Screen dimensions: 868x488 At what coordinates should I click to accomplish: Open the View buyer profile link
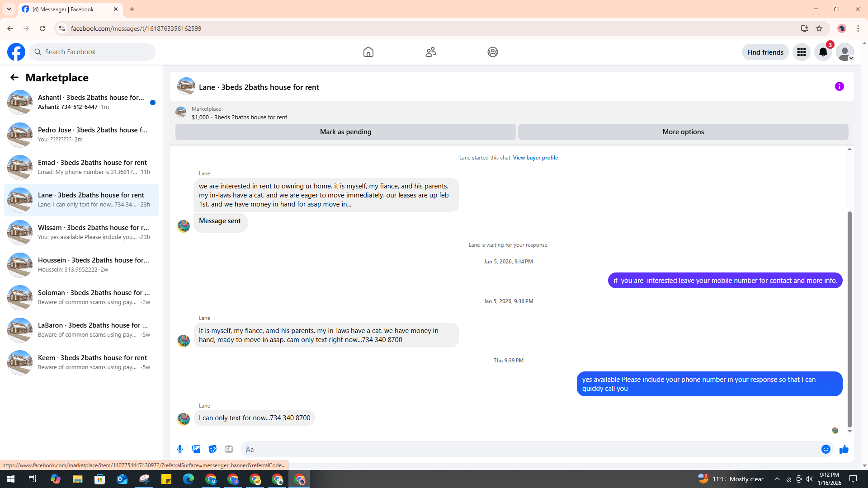point(535,158)
